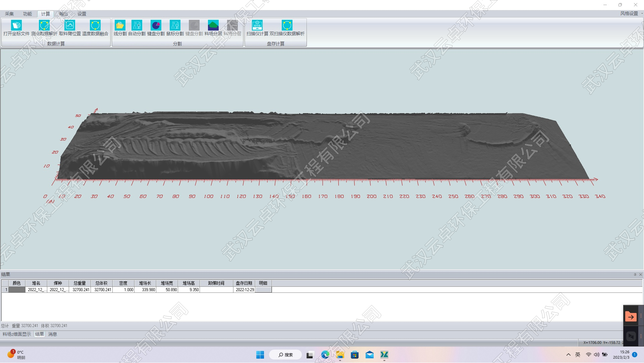Image resolution: width=644 pixels, height=363 pixels.
Task: Click the gray color swatch in row 1
Action: [17, 290]
